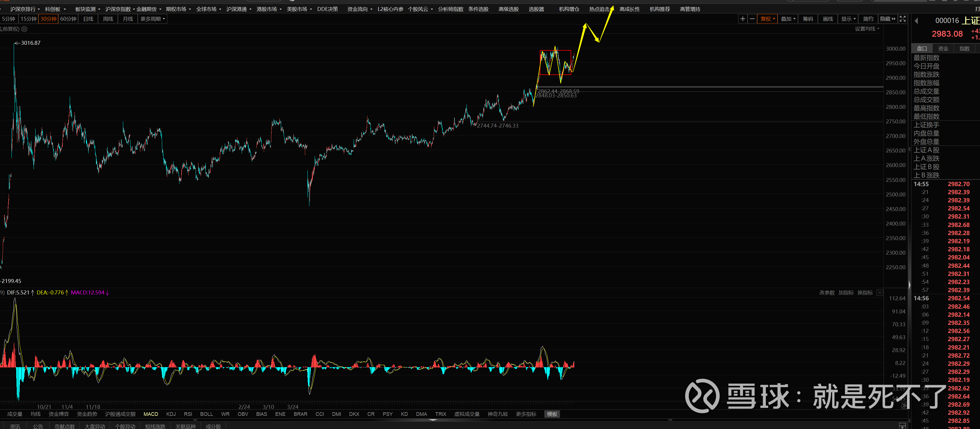Viewport: 980px width, 429px height.
Task: Open the 资金 tab in quote panel
Action: coord(943,48)
